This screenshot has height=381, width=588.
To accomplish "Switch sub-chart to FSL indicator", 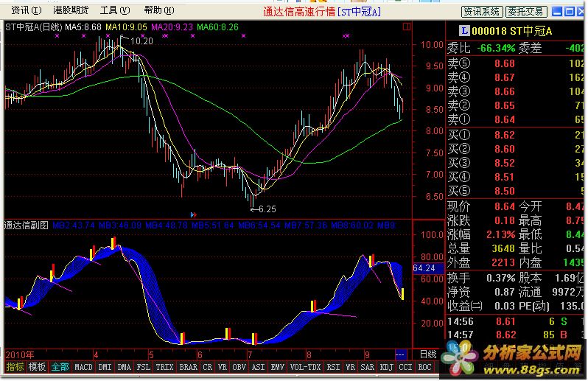I will (x=143, y=367).
